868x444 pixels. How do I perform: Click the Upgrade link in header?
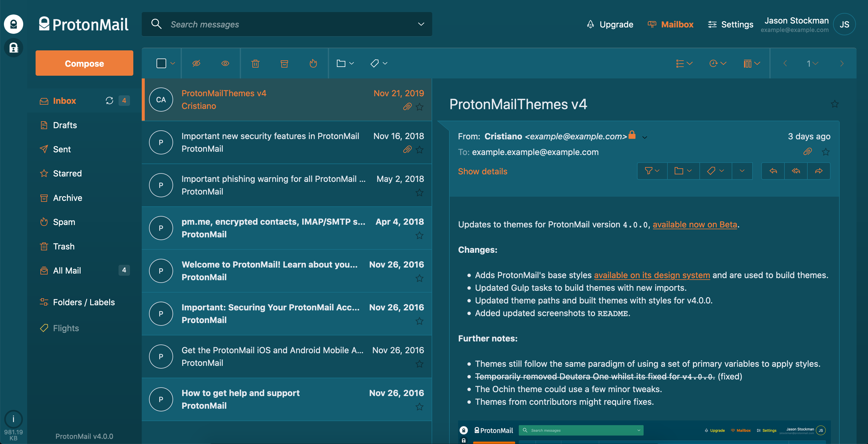click(x=610, y=24)
